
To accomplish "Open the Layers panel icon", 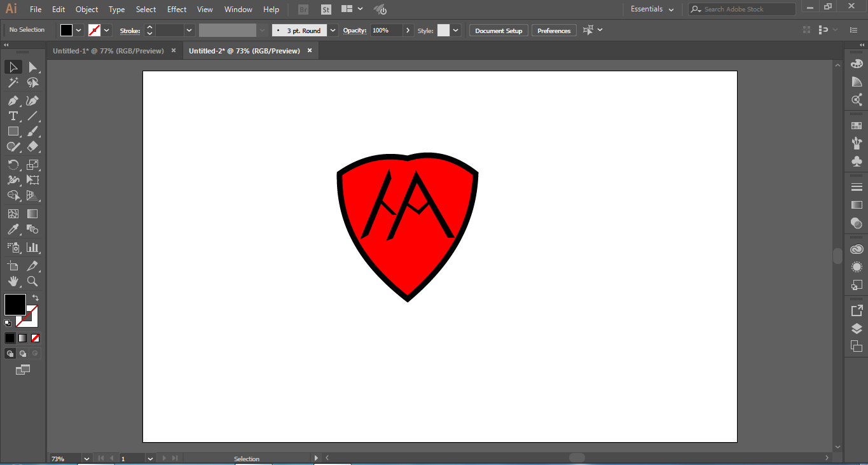I will point(857,328).
